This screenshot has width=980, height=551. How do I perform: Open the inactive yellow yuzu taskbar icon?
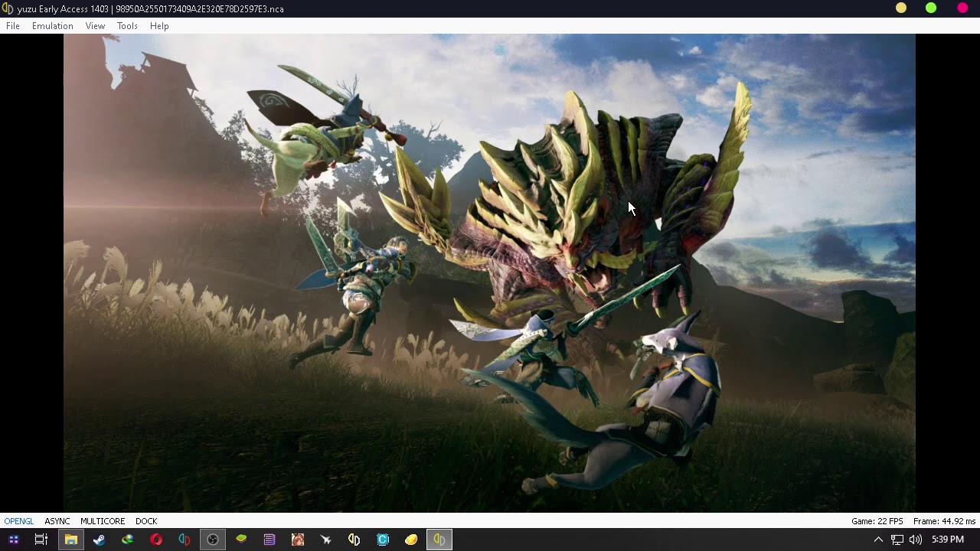click(x=354, y=540)
